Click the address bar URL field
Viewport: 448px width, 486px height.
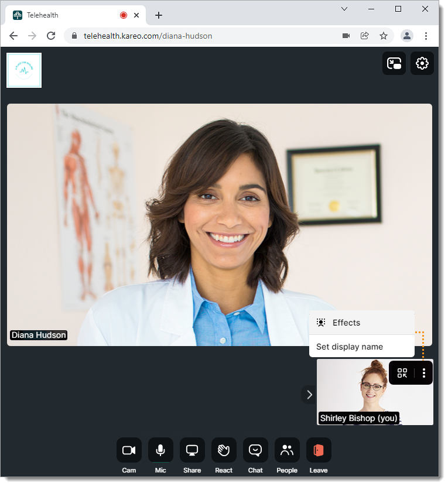[205, 36]
